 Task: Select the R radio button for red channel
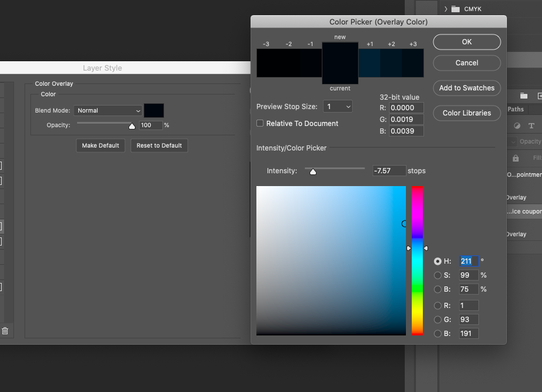click(x=438, y=305)
